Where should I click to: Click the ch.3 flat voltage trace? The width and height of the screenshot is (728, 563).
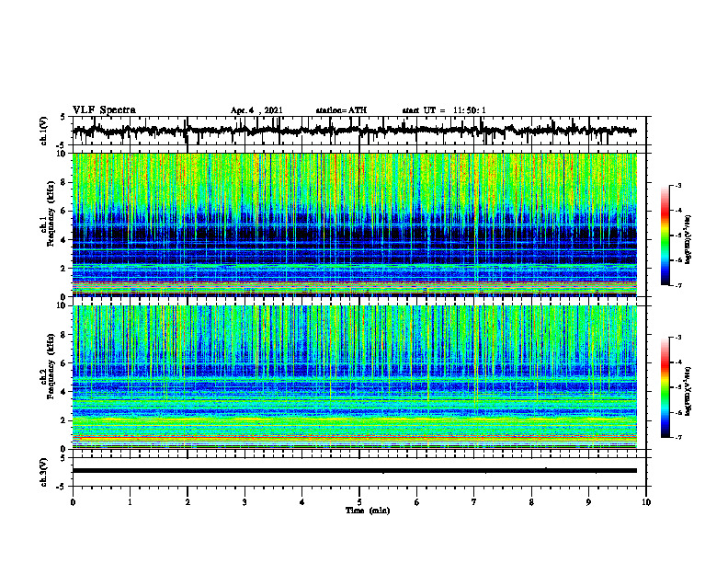click(x=355, y=471)
